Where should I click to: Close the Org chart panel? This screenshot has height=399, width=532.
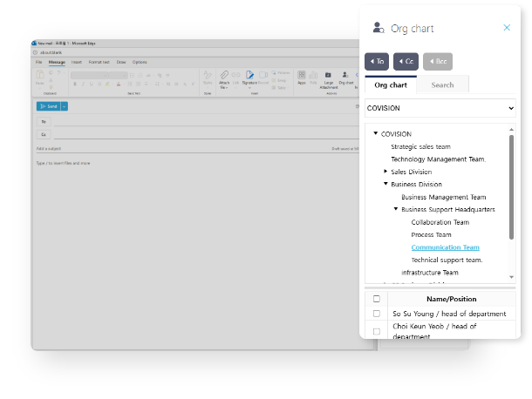[x=507, y=28]
